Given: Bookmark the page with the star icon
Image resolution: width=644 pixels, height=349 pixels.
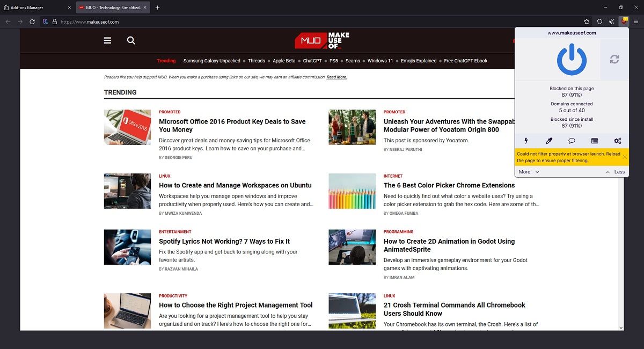Looking at the screenshot, I should pyautogui.click(x=586, y=21).
